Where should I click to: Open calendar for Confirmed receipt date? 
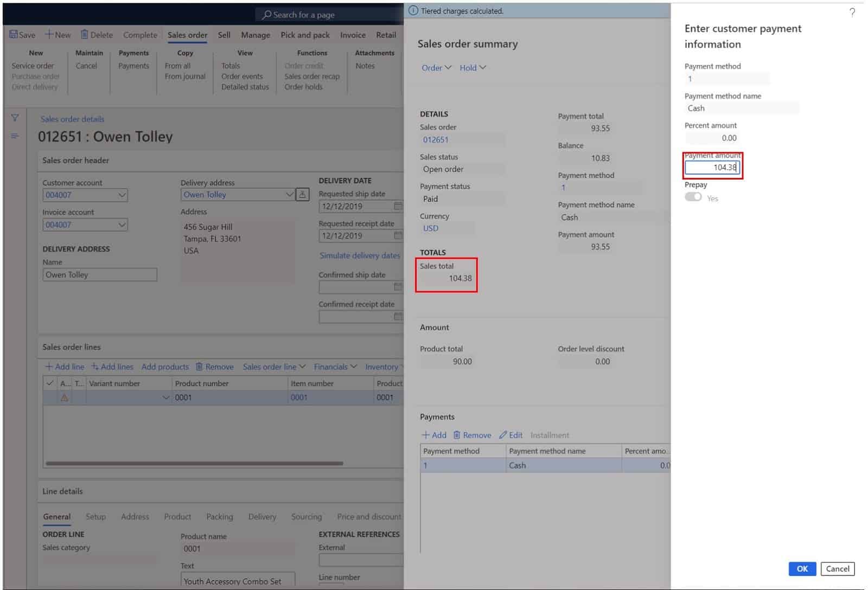coord(398,316)
